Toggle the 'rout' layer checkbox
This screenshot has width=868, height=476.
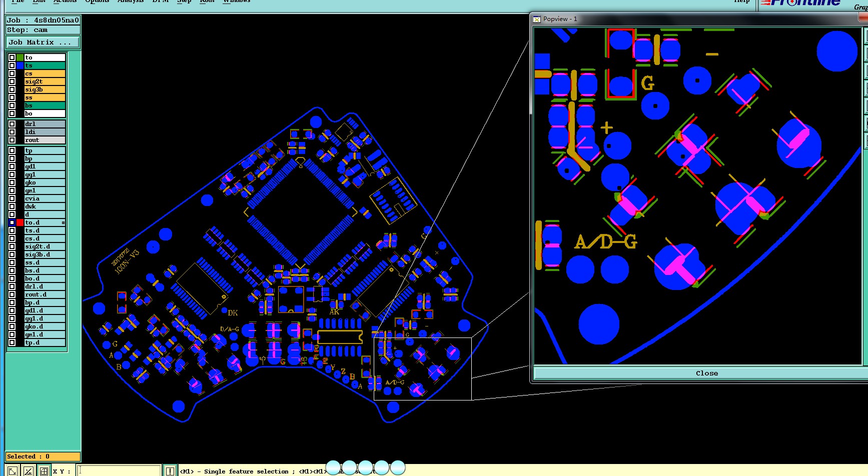(12, 140)
